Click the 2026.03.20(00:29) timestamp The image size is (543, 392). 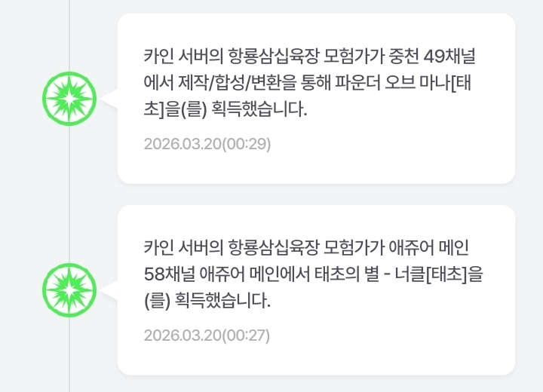pos(207,144)
